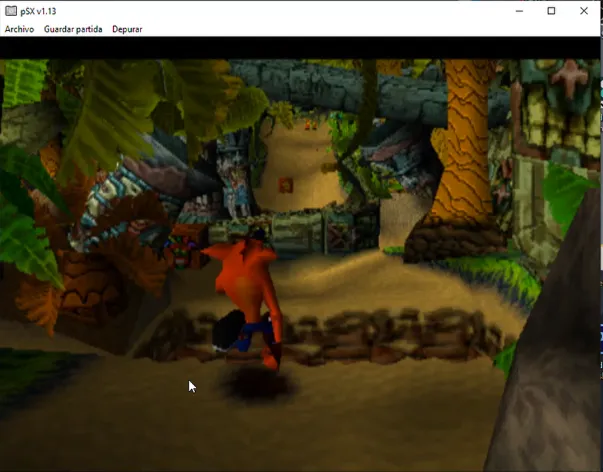
Task: Close the pSX v1.13 window
Action: (584, 11)
